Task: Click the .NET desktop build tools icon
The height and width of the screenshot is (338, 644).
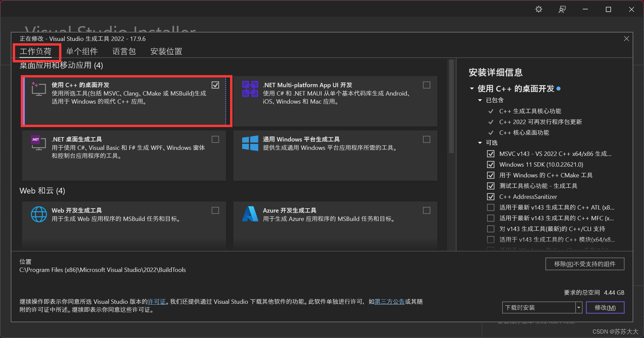Action: pos(39,143)
